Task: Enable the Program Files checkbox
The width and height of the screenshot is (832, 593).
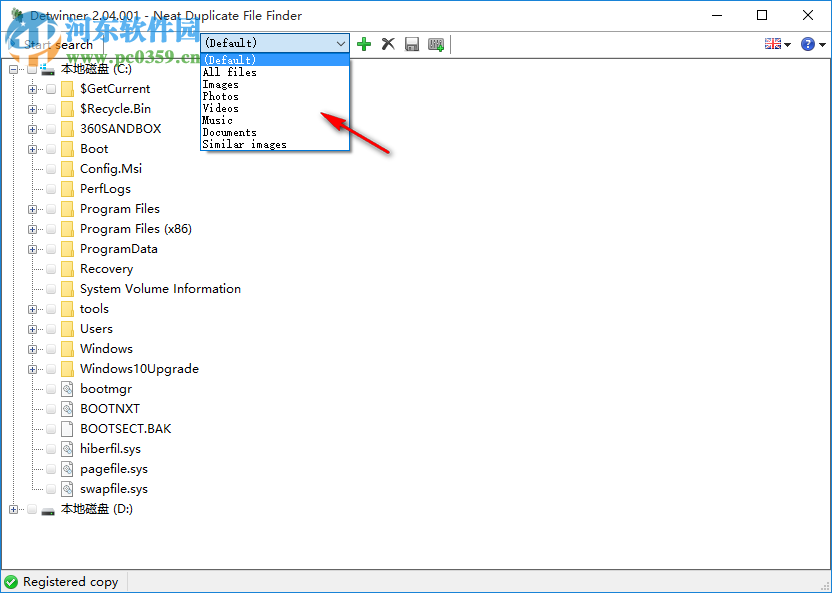Action: click(x=51, y=209)
